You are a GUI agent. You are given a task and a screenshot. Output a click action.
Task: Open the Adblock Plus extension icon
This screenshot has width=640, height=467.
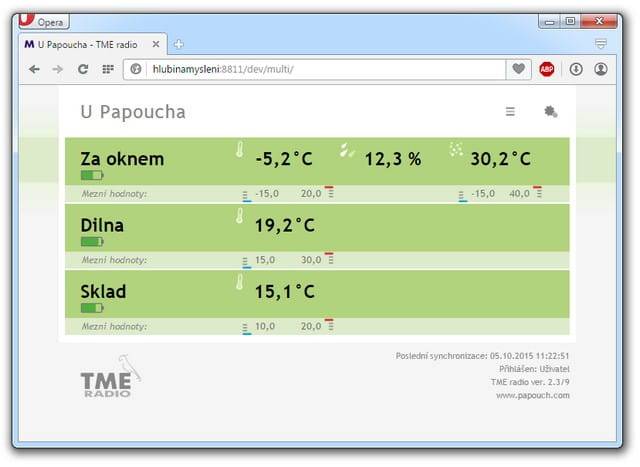547,69
